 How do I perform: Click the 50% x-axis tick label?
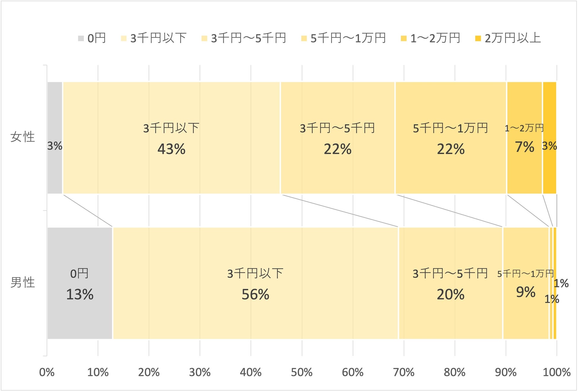(302, 372)
